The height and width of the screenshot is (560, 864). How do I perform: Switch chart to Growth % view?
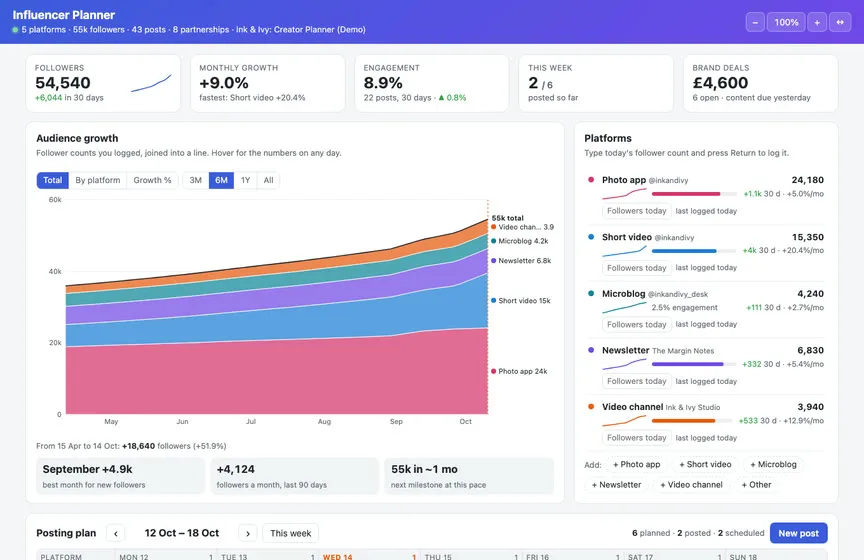click(152, 180)
